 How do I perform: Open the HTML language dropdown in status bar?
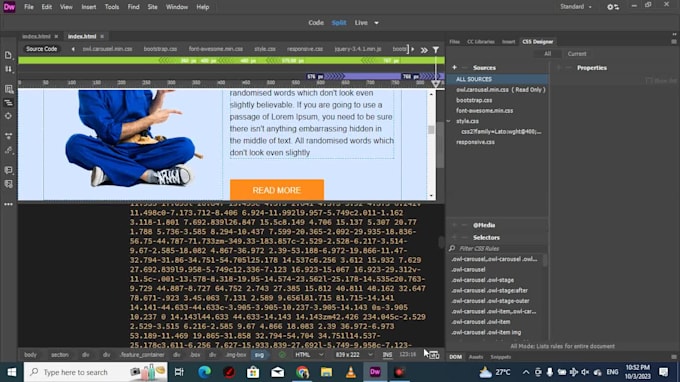pos(309,355)
